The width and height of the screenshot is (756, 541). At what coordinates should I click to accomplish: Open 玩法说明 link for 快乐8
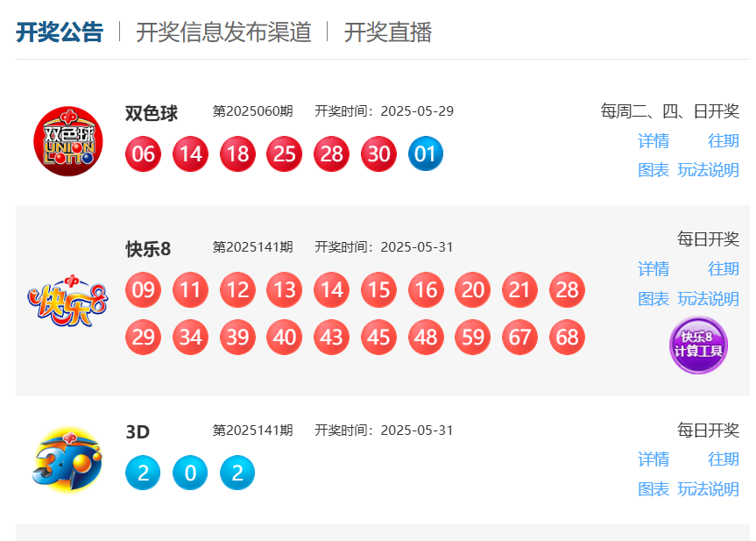coord(709,299)
